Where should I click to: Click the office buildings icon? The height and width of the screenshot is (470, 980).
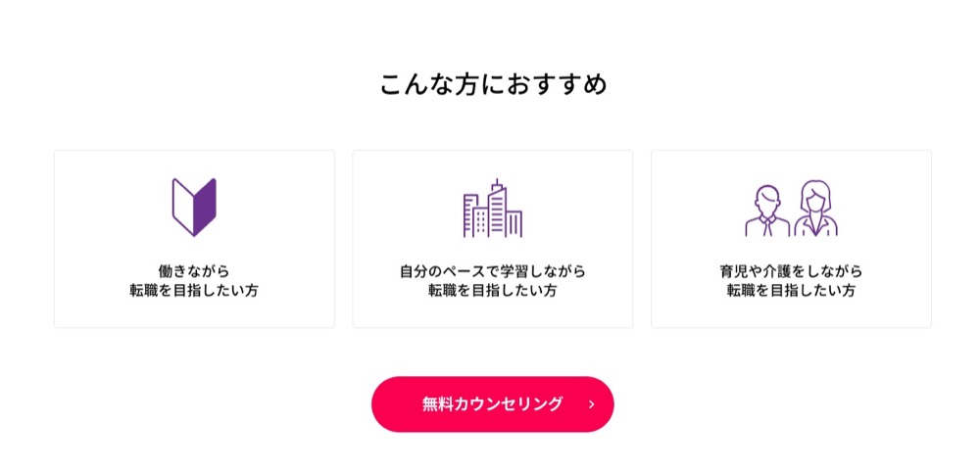click(493, 208)
